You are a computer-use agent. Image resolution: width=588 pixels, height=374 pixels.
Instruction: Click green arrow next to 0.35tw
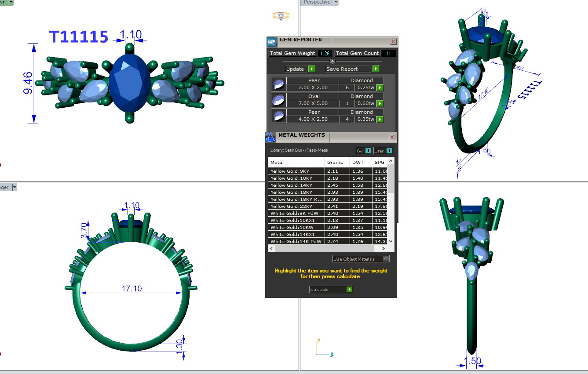380,120
